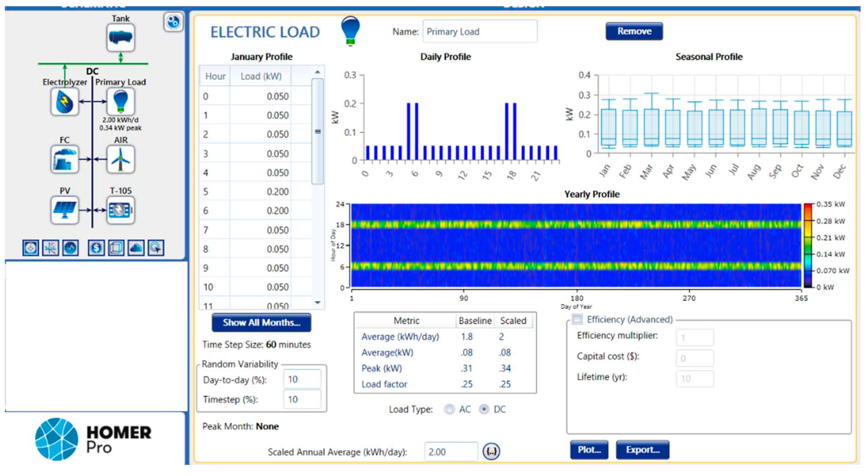Select the DC load type radio button

[x=484, y=409]
